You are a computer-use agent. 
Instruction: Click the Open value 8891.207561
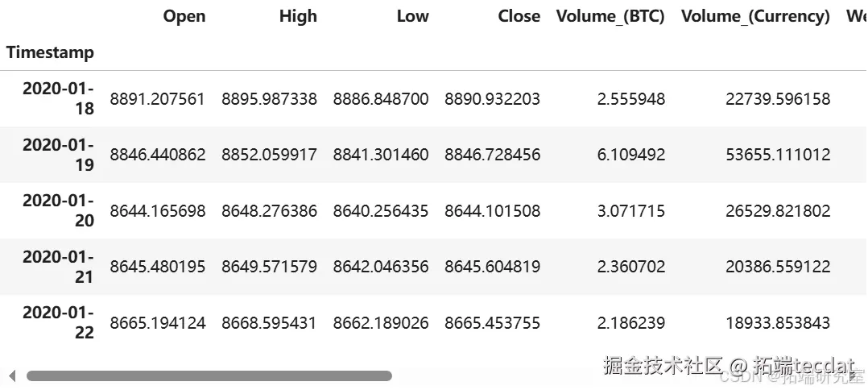click(158, 99)
